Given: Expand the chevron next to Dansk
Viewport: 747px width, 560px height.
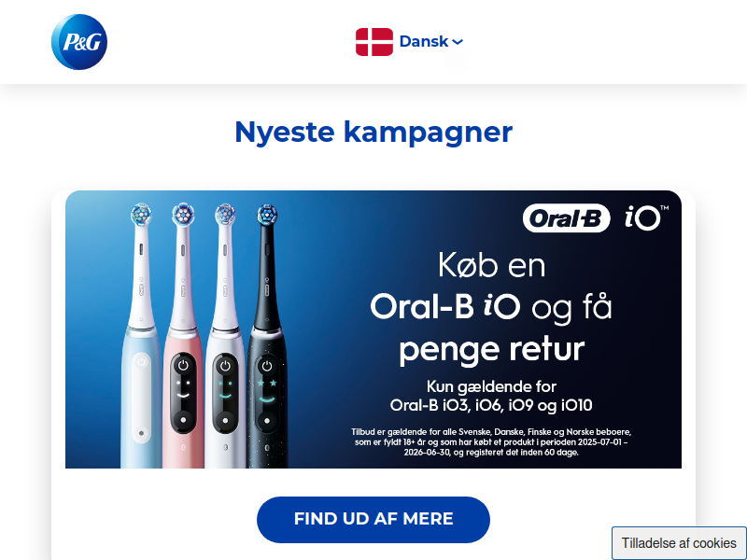Looking at the screenshot, I should tap(458, 42).
